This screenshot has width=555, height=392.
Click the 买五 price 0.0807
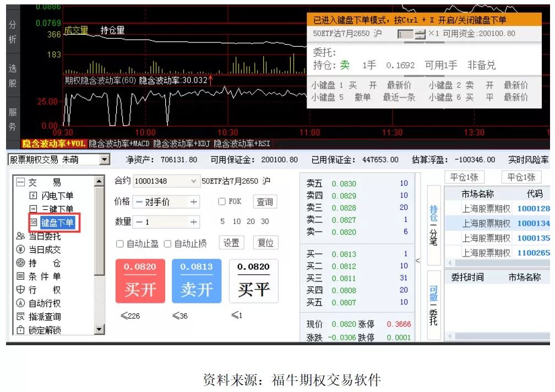(344, 302)
